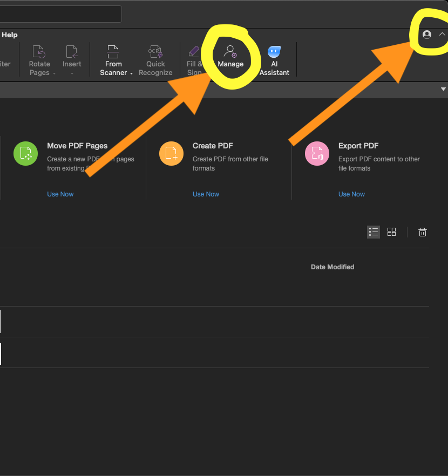Click Use Now under Create PDF
This screenshot has width=448, height=476.
coord(206,194)
